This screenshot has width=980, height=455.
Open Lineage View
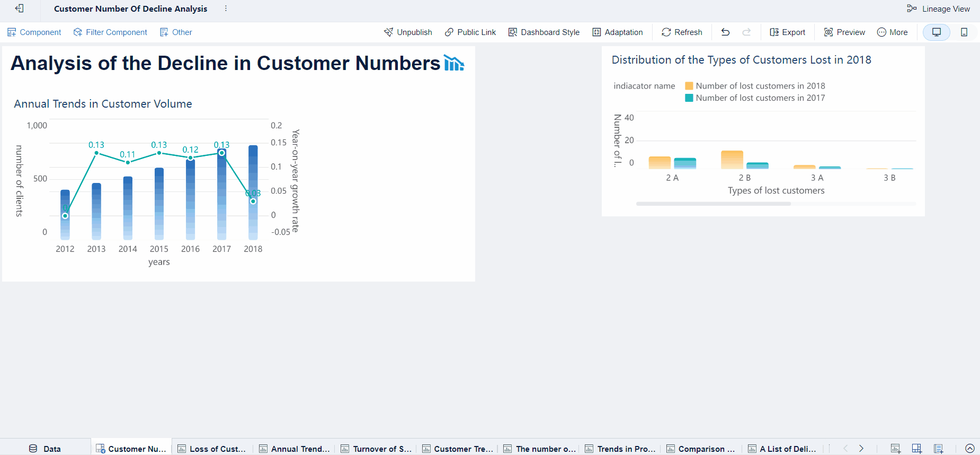[938, 8]
